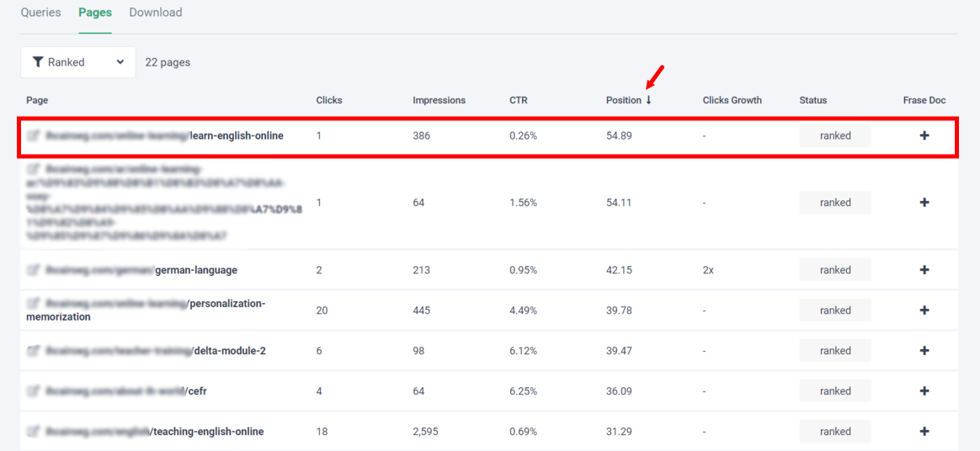Open the delta-module-2 page link
The image size is (980, 451).
pos(156,351)
